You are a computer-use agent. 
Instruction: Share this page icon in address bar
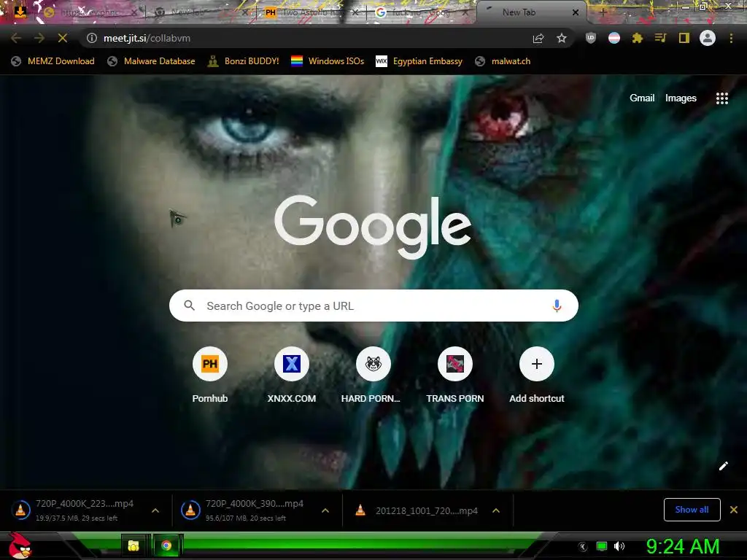tap(538, 38)
